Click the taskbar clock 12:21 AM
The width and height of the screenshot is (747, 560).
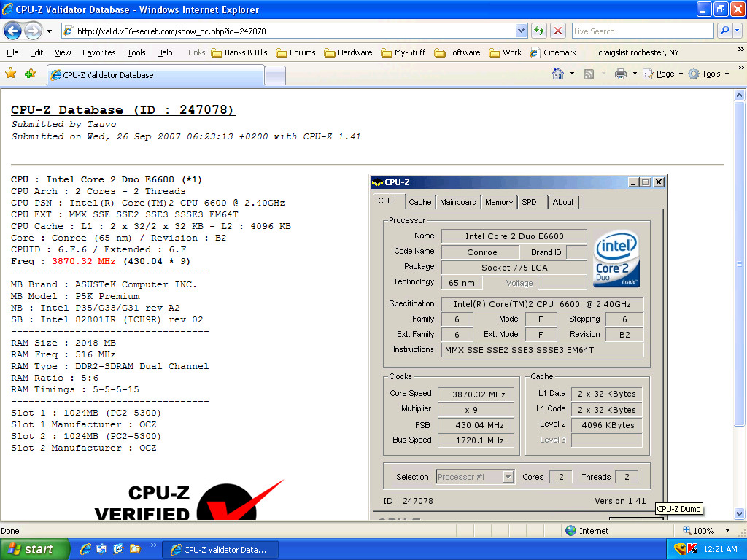tap(720, 549)
